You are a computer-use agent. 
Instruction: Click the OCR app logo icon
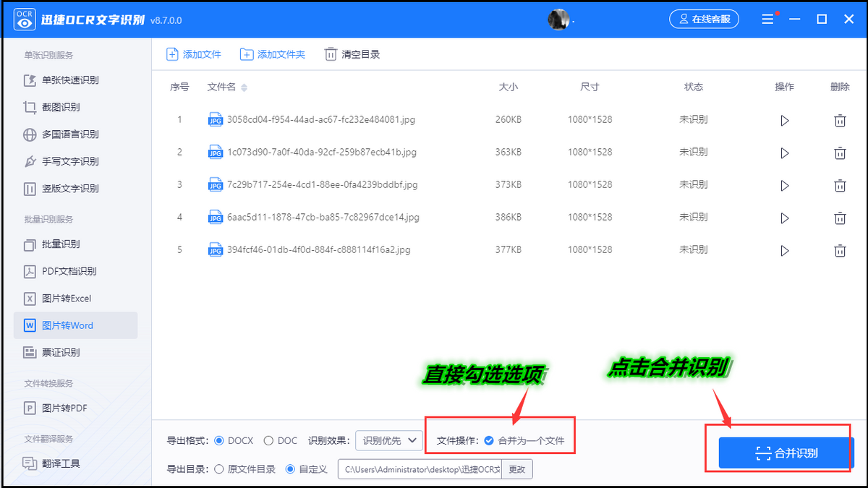pos(25,20)
